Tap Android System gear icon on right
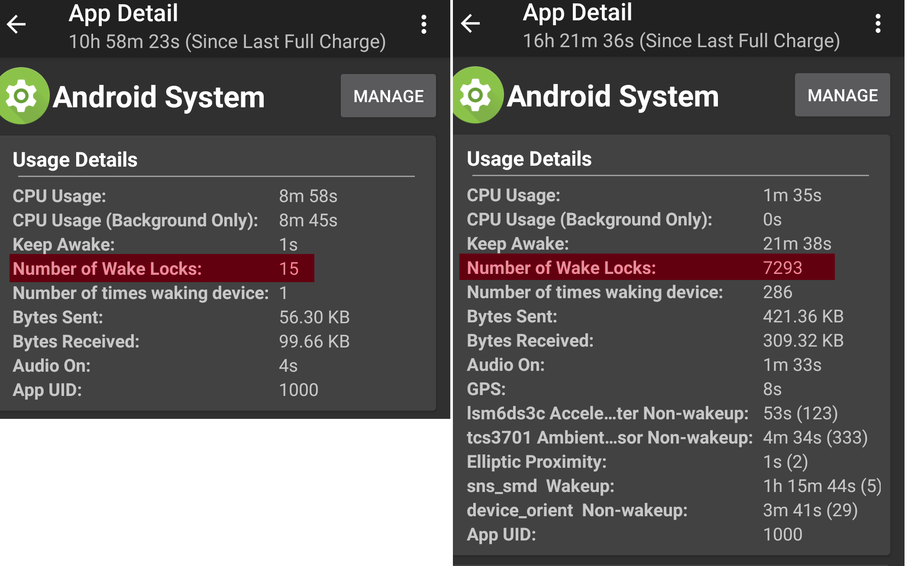The image size is (924, 566). tap(476, 95)
